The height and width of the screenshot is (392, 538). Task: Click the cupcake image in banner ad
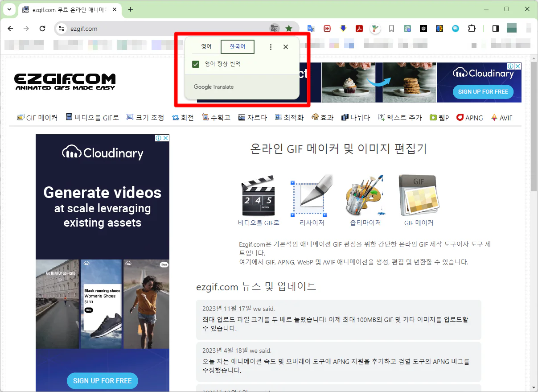click(x=348, y=83)
